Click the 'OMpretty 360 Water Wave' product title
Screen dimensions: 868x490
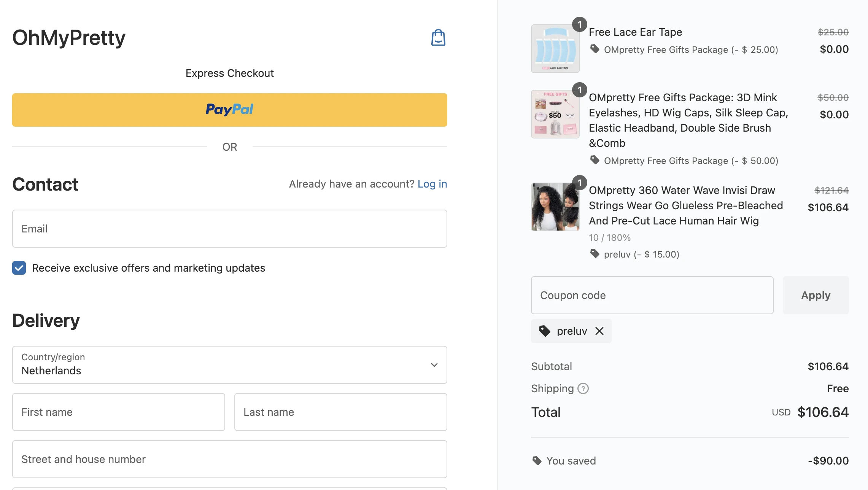pos(686,205)
